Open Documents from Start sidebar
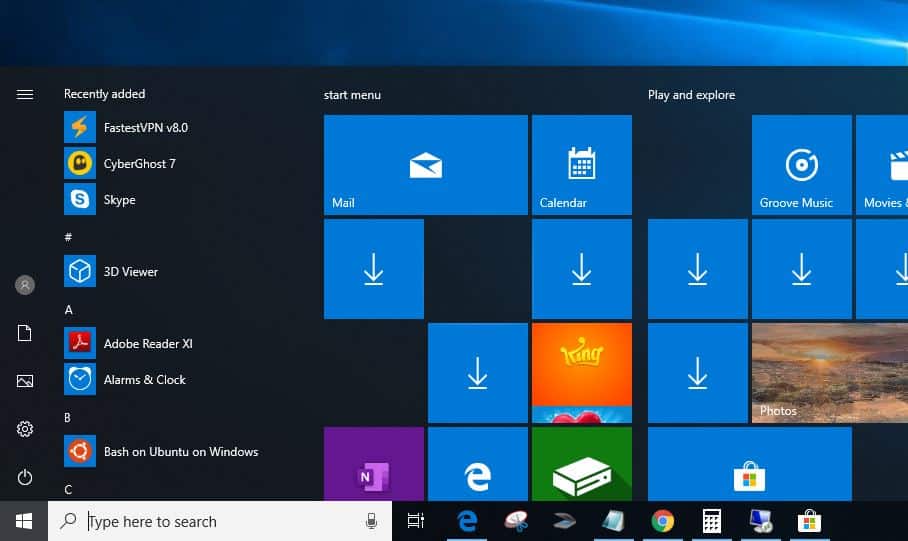Screen dimensions: 908x541 [25, 333]
